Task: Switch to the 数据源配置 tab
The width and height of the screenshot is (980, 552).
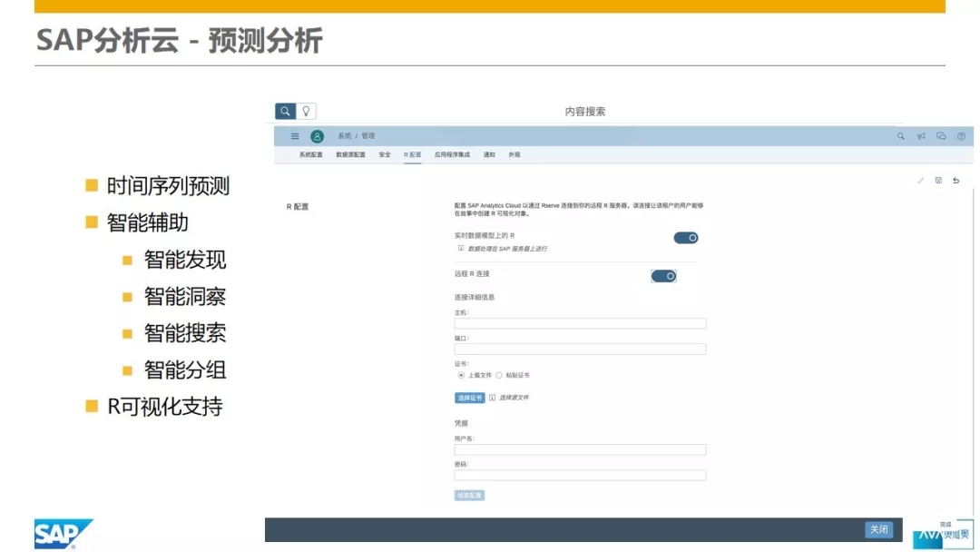Action: 350,155
